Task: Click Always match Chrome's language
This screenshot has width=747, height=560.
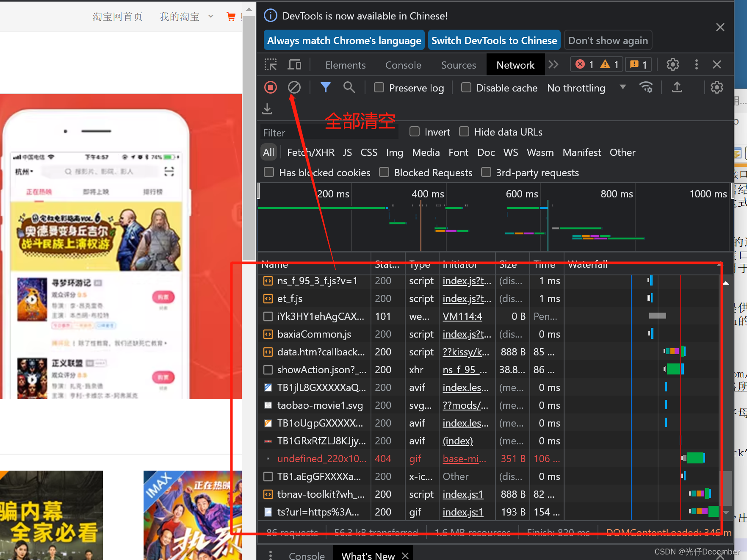Action: coord(344,40)
